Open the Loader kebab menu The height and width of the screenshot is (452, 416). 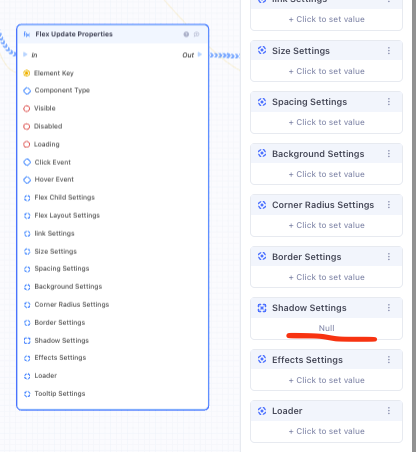(389, 411)
